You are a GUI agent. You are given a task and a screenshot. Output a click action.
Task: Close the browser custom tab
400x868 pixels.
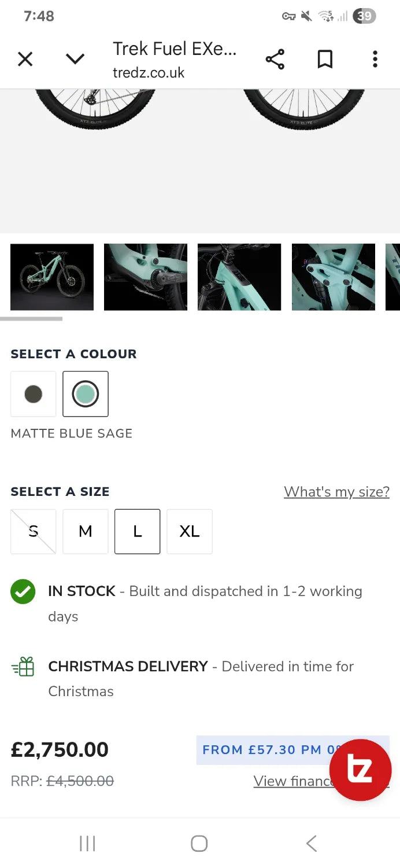[x=25, y=59]
